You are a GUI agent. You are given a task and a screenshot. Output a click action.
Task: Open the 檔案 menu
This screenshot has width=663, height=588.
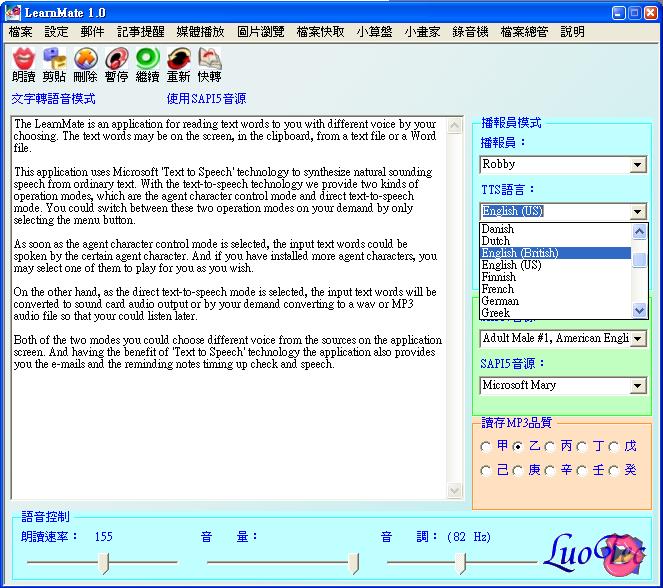click(x=20, y=32)
